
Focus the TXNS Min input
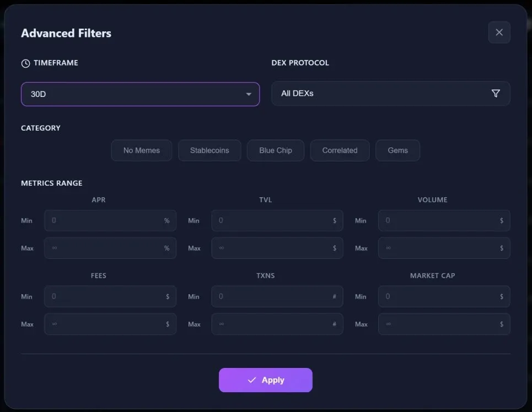[x=277, y=296]
